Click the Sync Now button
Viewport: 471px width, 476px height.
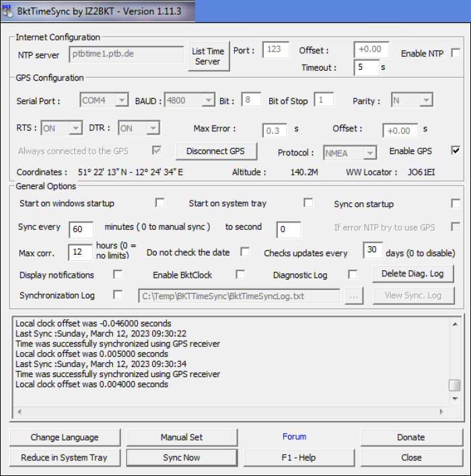tap(182, 457)
